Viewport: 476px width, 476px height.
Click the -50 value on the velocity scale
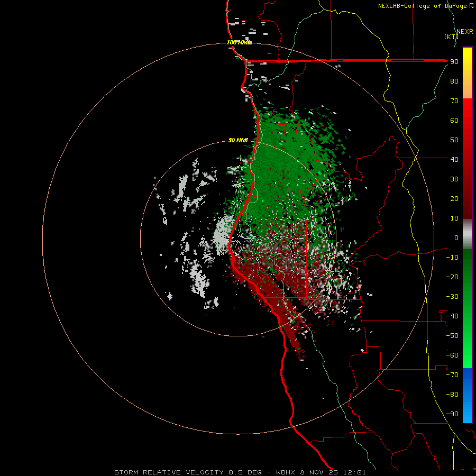coord(452,336)
